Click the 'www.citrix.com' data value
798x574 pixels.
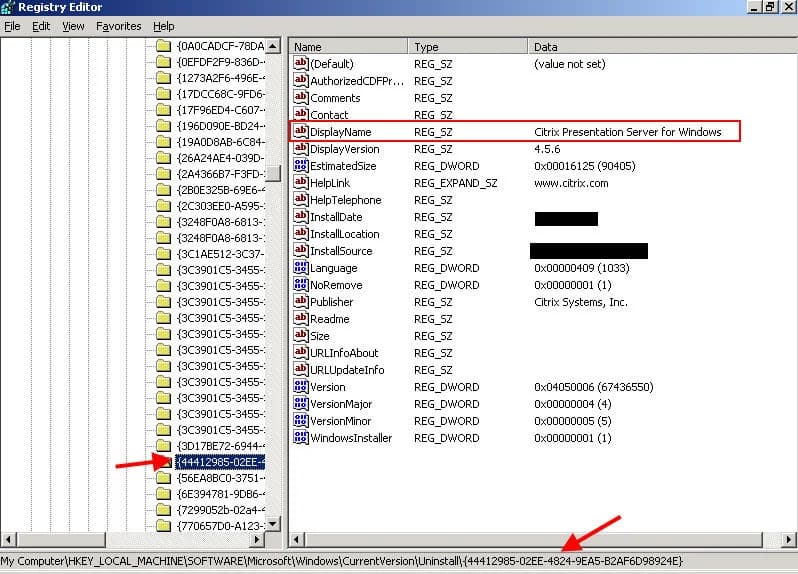click(x=571, y=183)
